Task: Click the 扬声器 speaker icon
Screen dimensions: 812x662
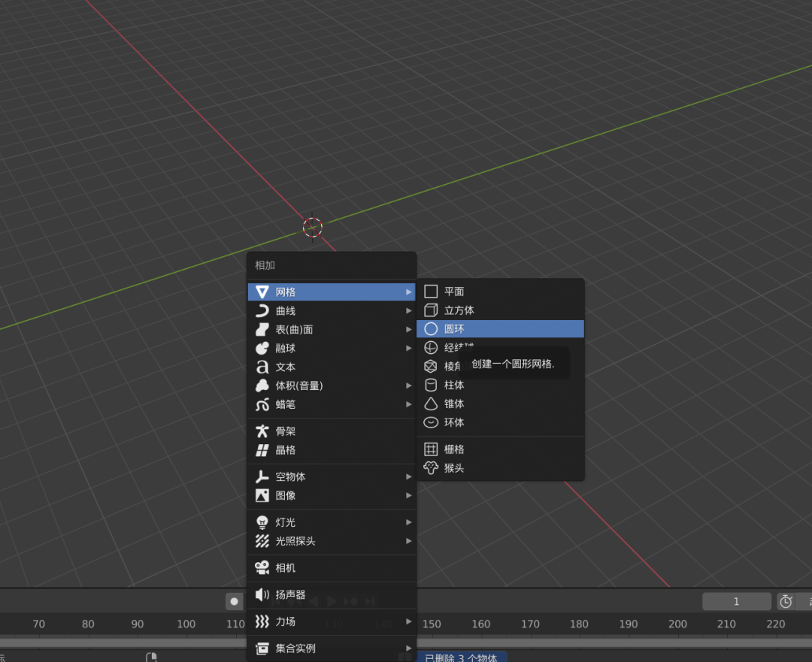Action: (x=262, y=594)
